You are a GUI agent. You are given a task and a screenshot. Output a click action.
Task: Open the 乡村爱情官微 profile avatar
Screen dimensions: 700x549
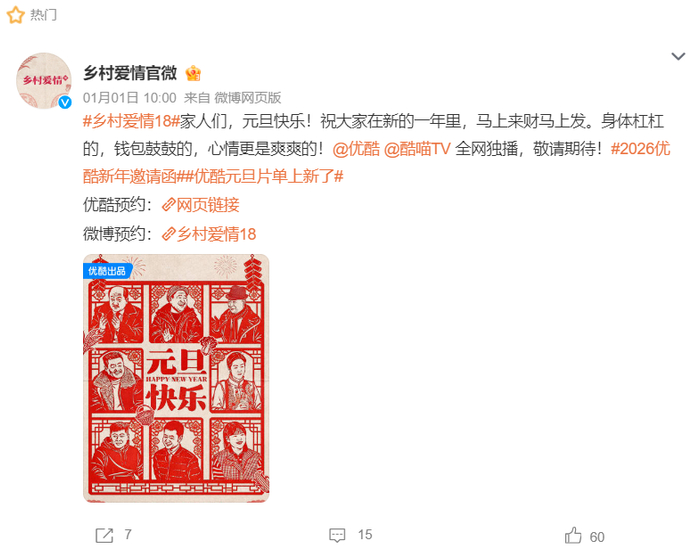click(43, 80)
